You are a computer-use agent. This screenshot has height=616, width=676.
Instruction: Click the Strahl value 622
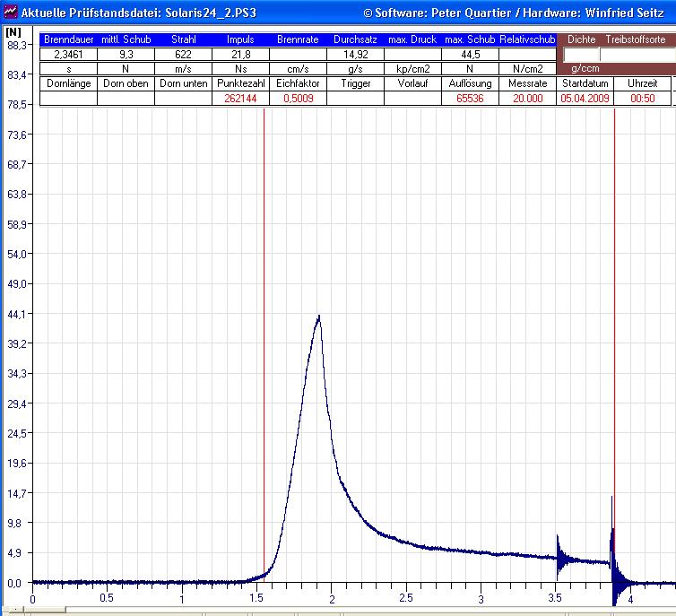click(183, 55)
